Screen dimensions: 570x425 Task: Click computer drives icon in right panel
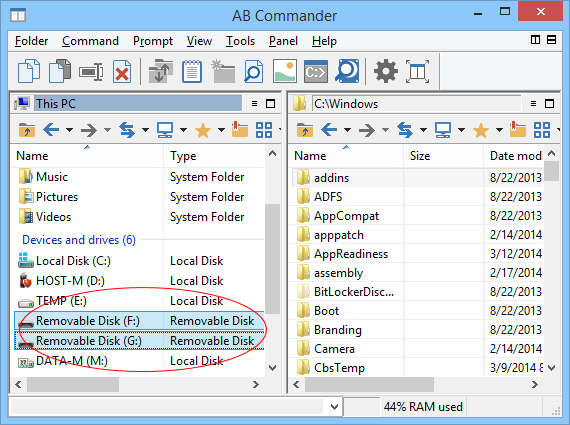[443, 130]
